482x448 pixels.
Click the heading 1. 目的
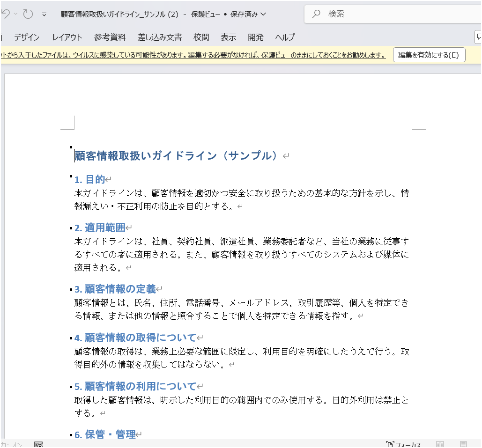pos(90,179)
